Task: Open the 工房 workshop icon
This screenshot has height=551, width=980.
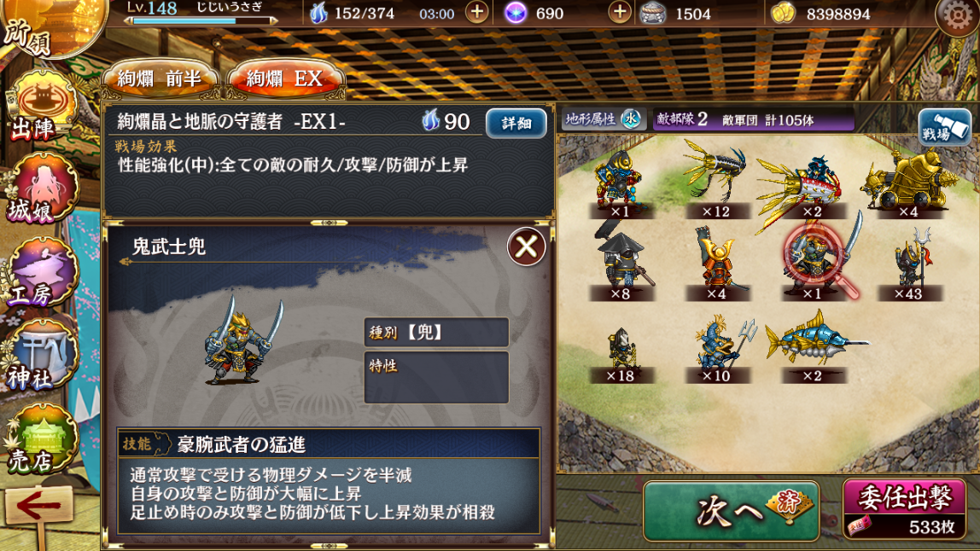Action: tap(43, 272)
